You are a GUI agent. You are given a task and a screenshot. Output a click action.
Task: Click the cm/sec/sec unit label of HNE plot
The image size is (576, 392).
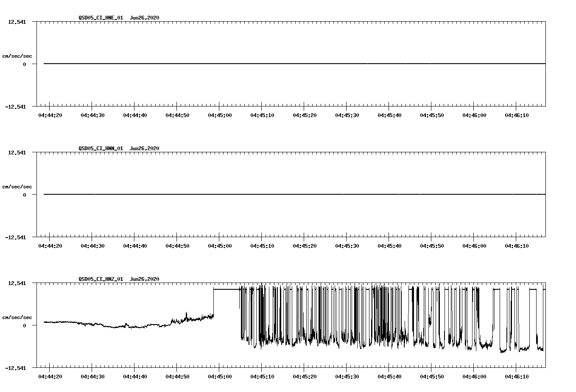click(17, 56)
